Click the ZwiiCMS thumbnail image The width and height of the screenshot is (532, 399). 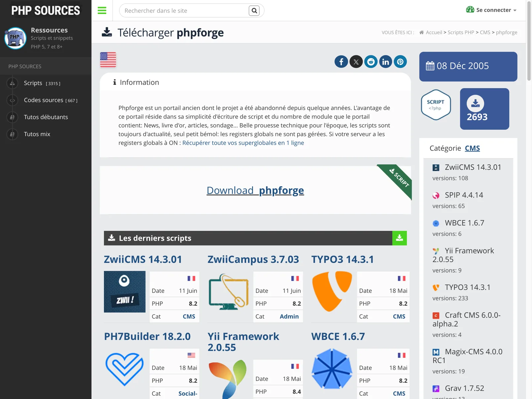click(125, 292)
